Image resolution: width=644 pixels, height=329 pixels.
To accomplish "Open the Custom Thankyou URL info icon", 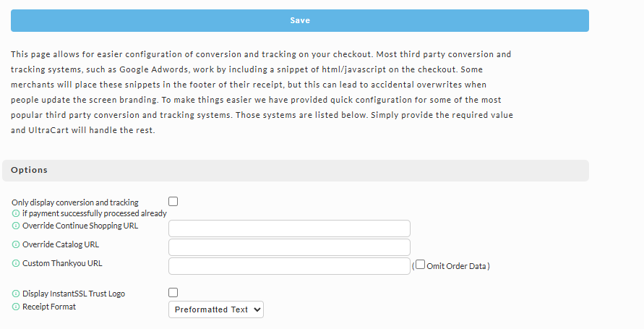I will click(x=16, y=263).
